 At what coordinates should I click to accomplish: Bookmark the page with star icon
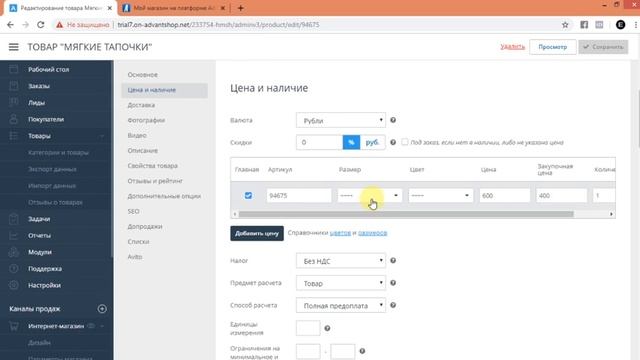click(x=565, y=25)
